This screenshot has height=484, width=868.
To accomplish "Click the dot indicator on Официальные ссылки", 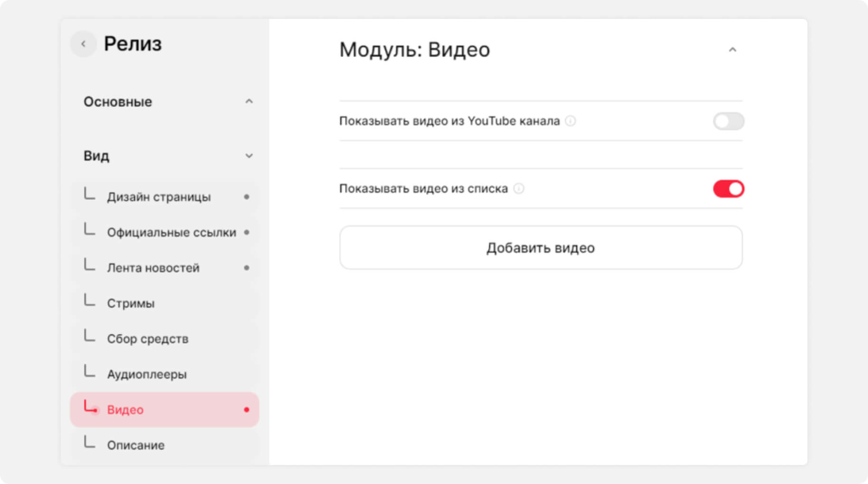I will (x=246, y=233).
